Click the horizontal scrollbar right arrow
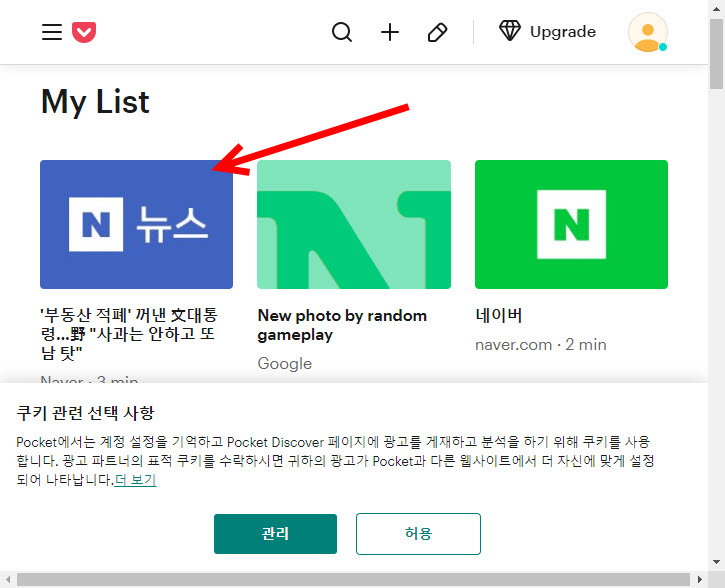 [700, 580]
